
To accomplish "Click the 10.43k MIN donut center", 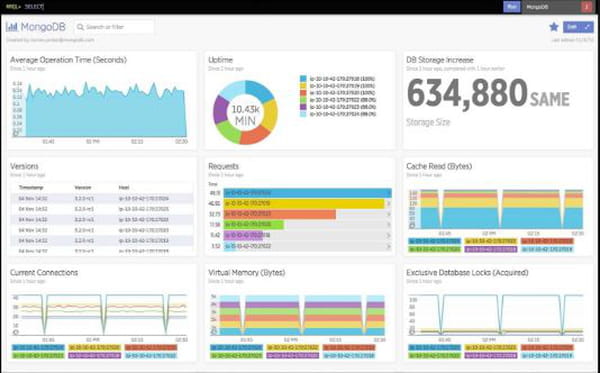I will point(246,115).
